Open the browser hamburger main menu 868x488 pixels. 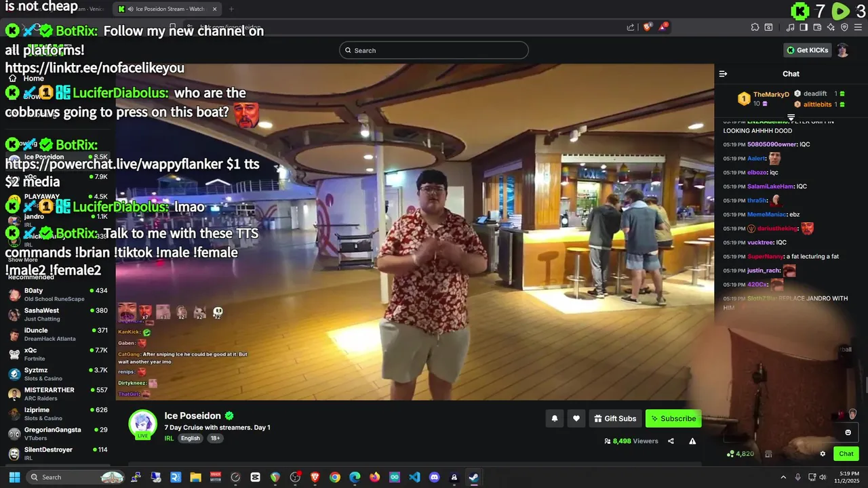859,27
